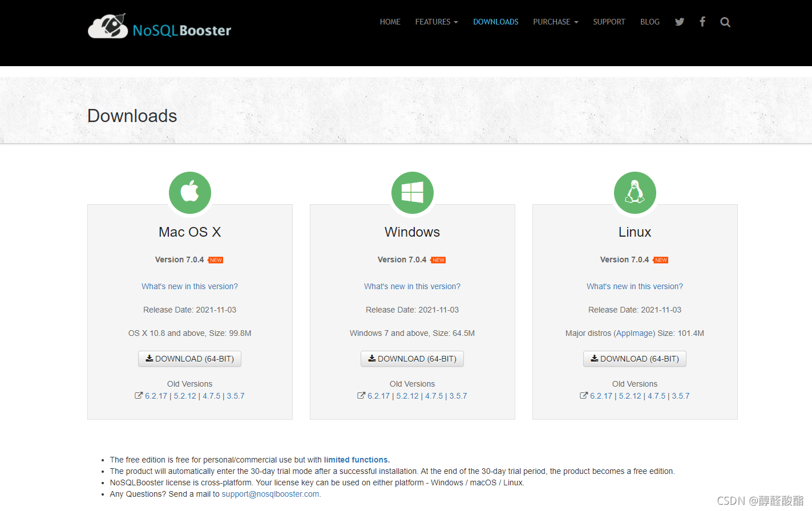Download the Mac OS X 64-bit version
The height and width of the screenshot is (511, 812).
coord(190,359)
